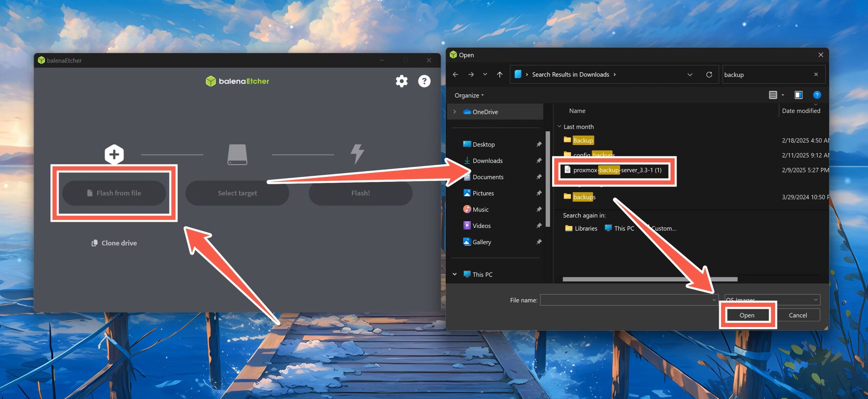Open the Organize menu

click(x=469, y=96)
